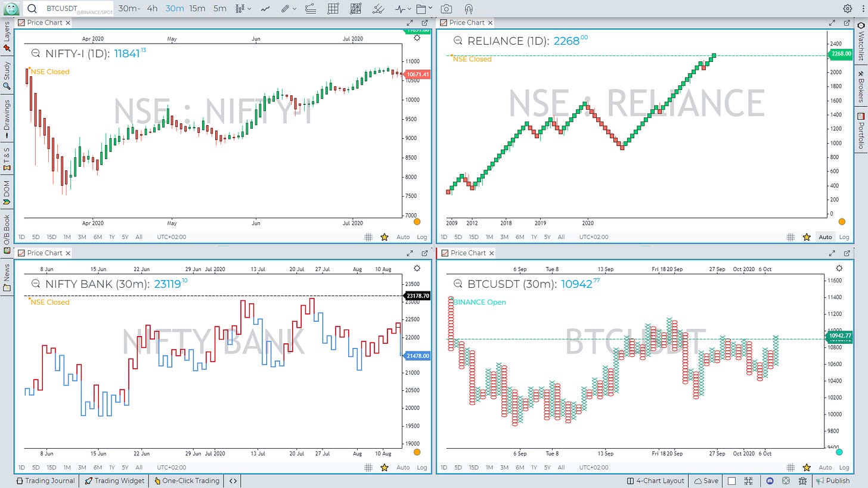This screenshot has width=868, height=488.
Task: Open the Watchlist side tab
Action: tap(861, 41)
